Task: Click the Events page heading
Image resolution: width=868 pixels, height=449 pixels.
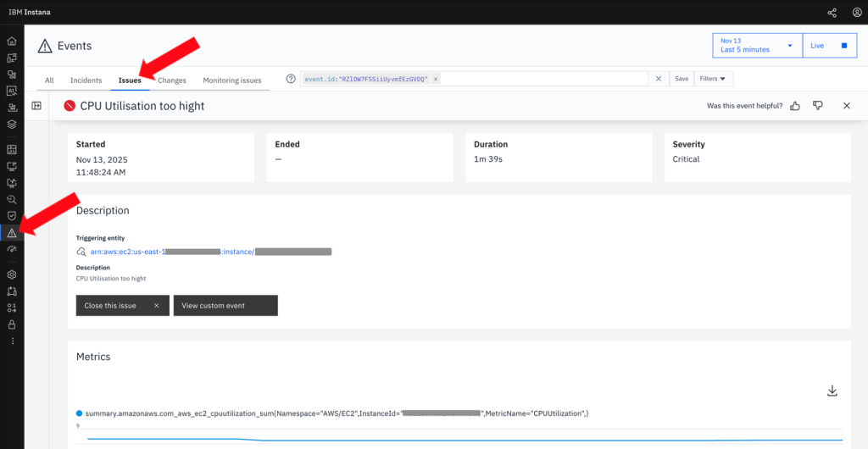Action: tap(75, 46)
